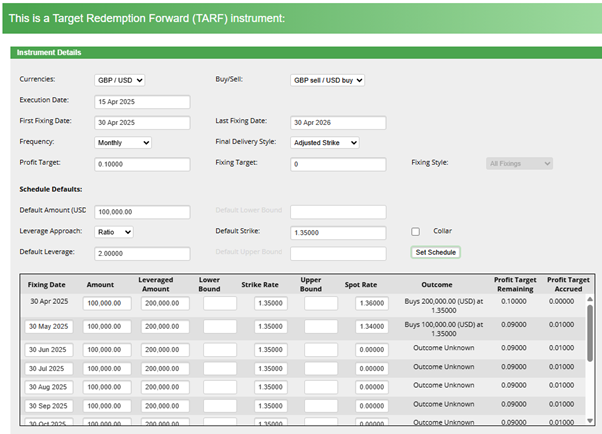Edit Strike Rate in 30 May 2025 row
The height and width of the screenshot is (434, 602).
tap(270, 328)
